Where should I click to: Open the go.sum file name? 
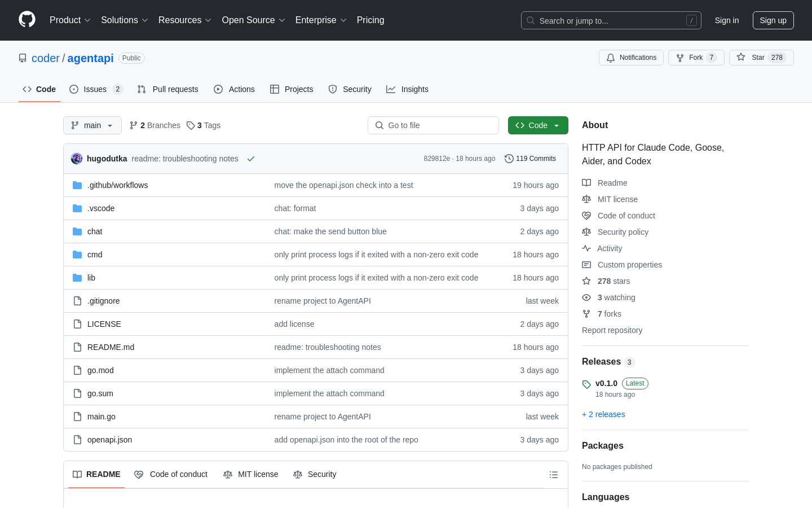(100, 393)
